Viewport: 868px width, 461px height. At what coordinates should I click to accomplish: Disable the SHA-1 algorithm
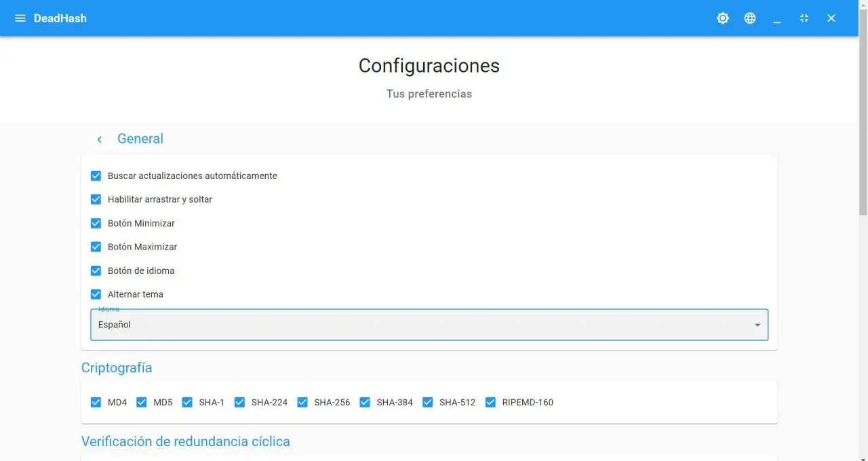pos(186,402)
